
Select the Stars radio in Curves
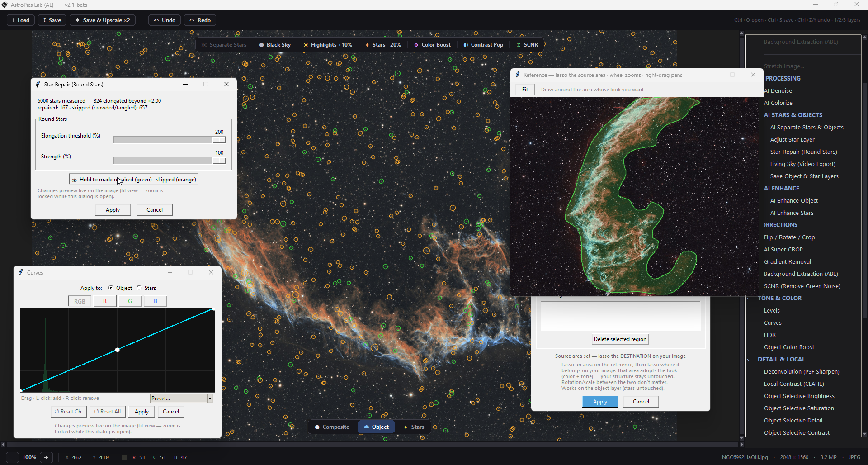(x=146, y=288)
